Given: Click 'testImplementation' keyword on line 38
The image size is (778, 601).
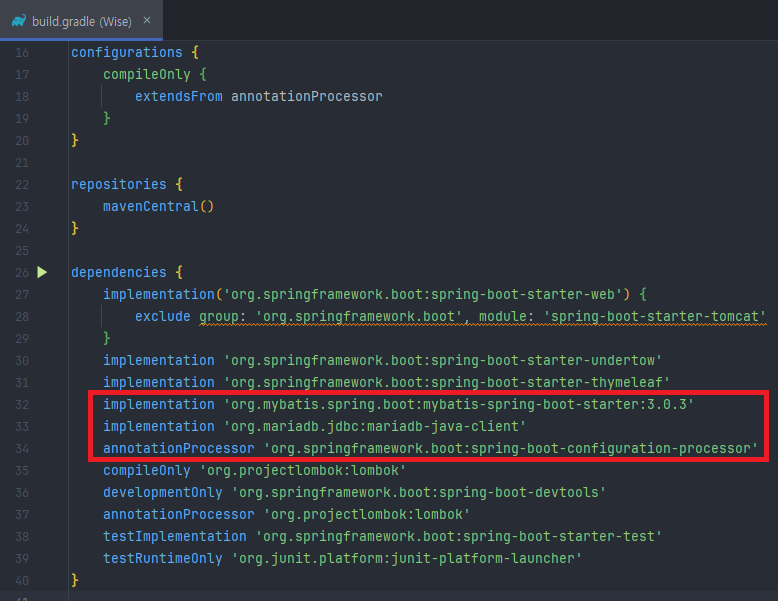Looking at the screenshot, I should pyautogui.click(x=175, y=536).
